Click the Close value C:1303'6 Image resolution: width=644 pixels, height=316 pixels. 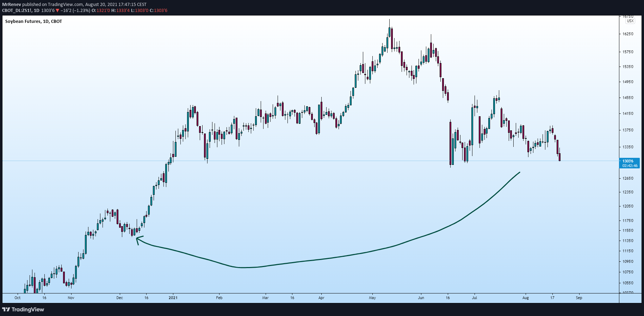tap(159, 11)
